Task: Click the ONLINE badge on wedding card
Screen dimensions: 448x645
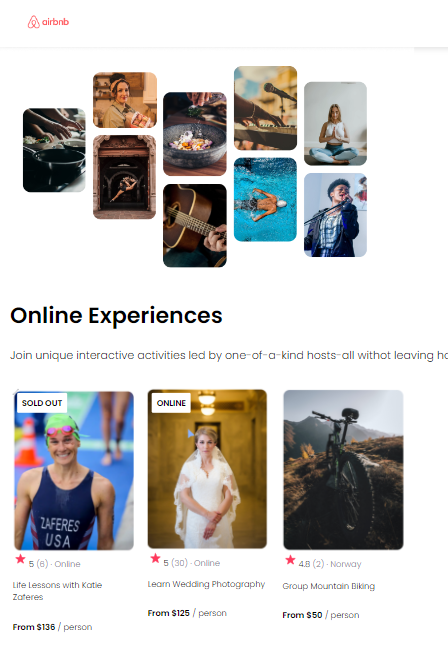Action: [x=171, y=403]
